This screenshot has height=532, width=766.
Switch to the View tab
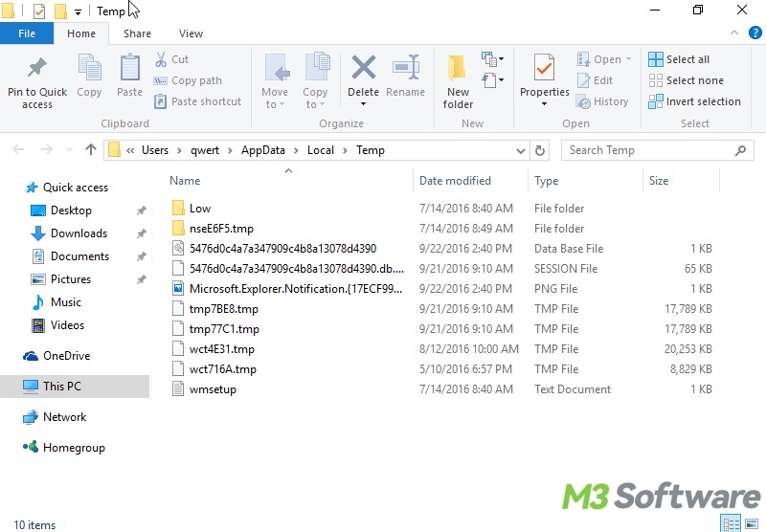tap(191, 33)
